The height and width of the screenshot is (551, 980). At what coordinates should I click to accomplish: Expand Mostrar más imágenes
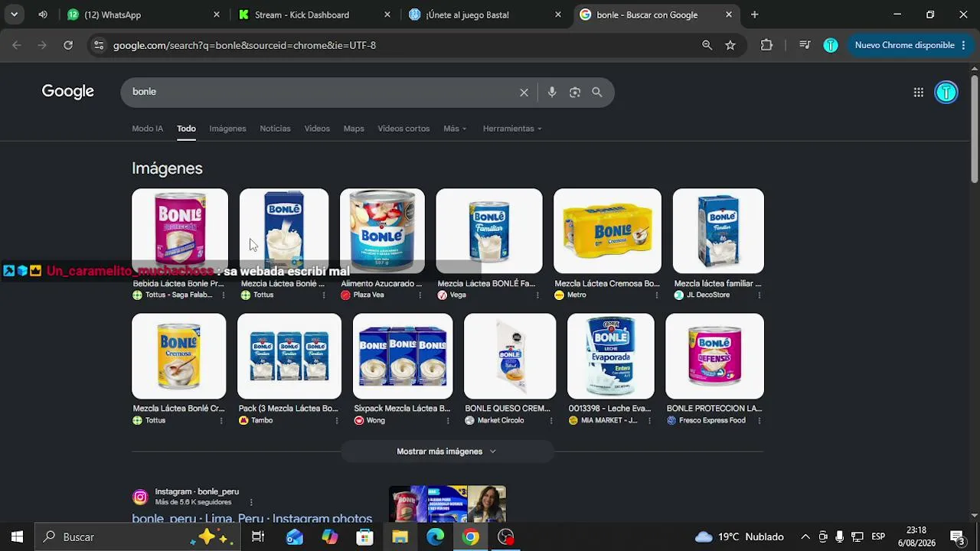tap(447, 452)
